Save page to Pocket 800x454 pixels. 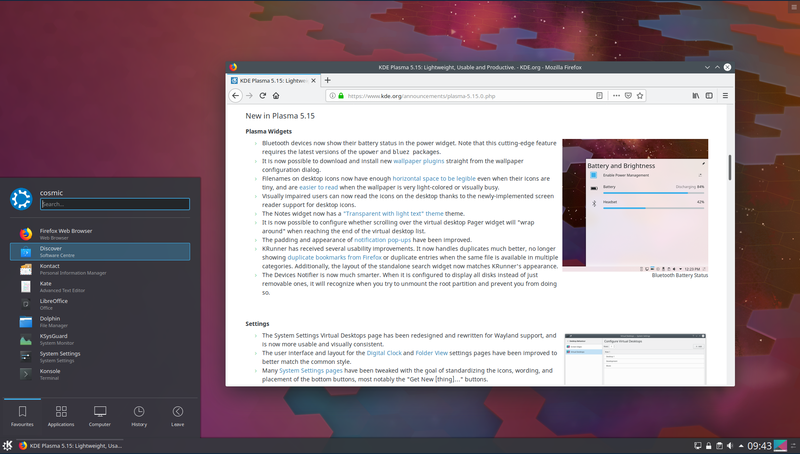[628, 95]
